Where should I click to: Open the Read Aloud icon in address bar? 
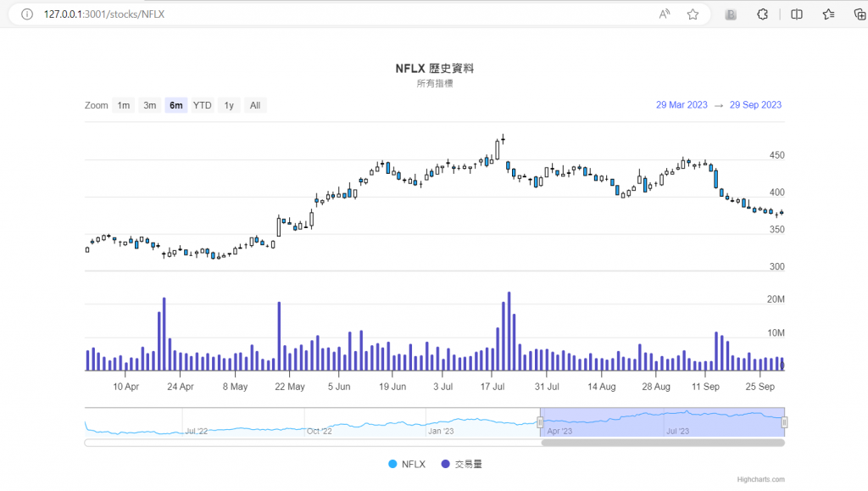click(665, 14)
